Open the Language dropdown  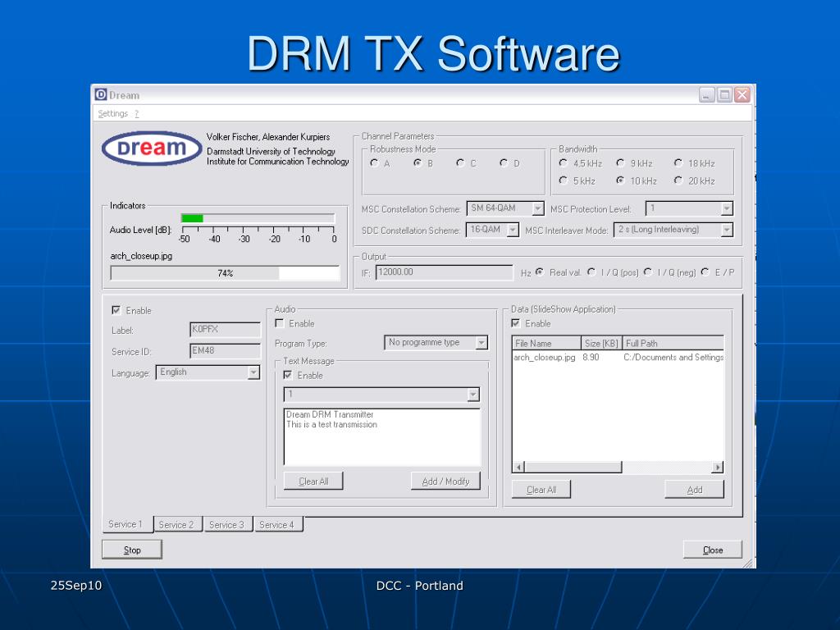208,372
